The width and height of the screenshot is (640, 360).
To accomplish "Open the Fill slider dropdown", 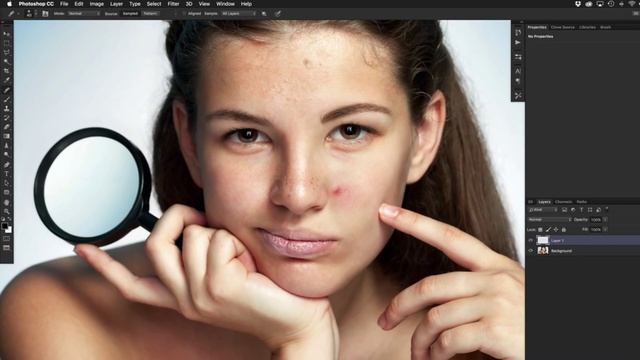I will 605,229.
